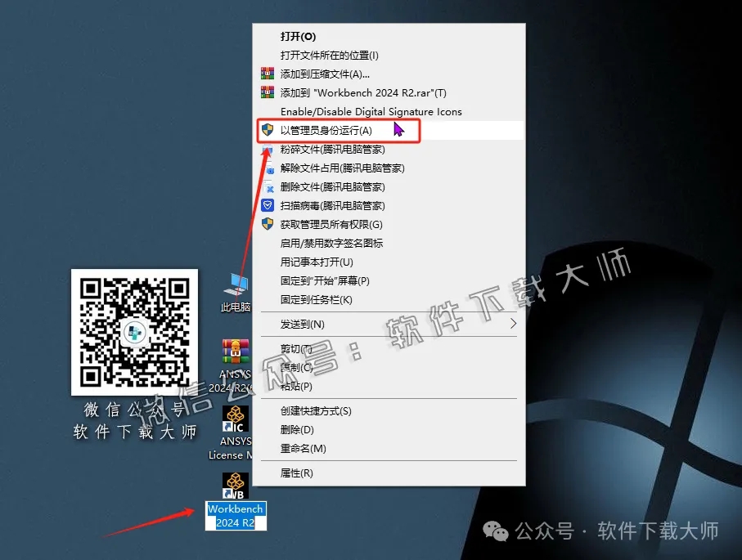Click the Tencent icon beside 扫描病毒
Screen dimensions: 742x560
tap(269, 205)
